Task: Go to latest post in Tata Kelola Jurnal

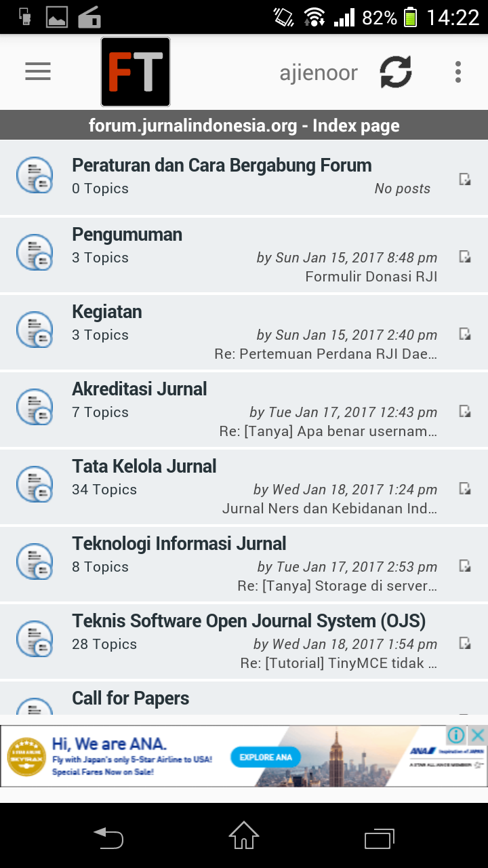Action: pos(465,488)
